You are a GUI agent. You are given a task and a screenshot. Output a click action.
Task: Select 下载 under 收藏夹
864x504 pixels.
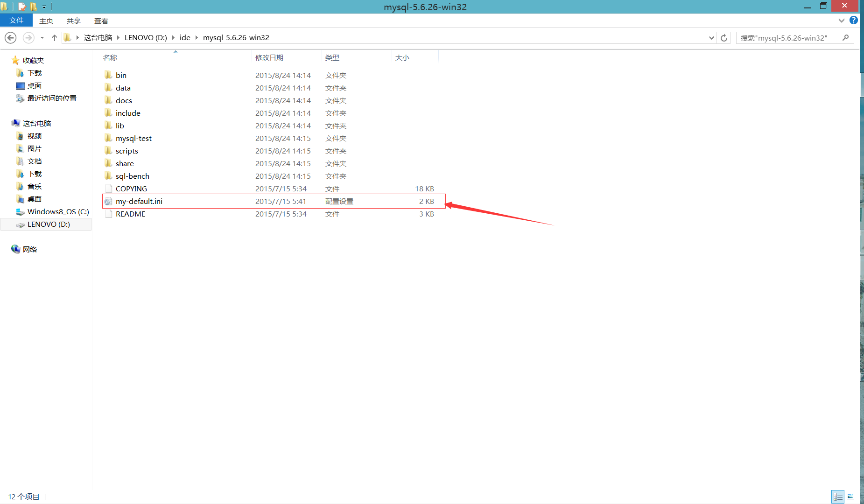35,73
